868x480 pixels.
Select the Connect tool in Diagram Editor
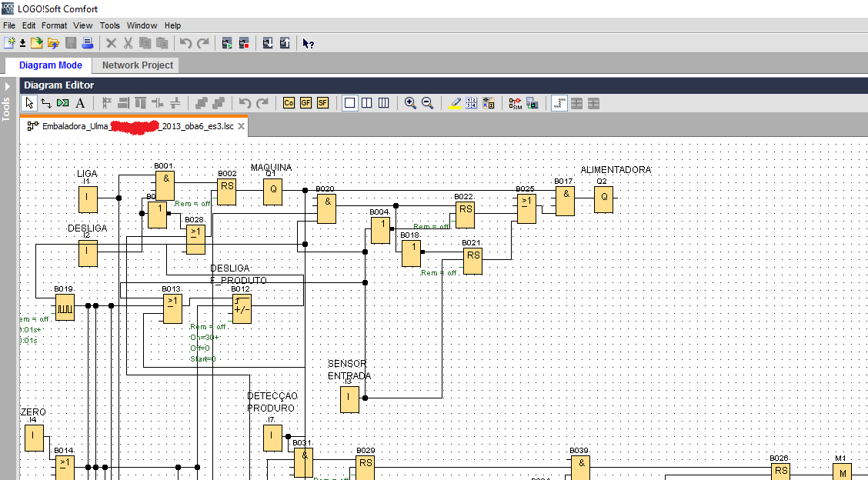tap(45, 103)
